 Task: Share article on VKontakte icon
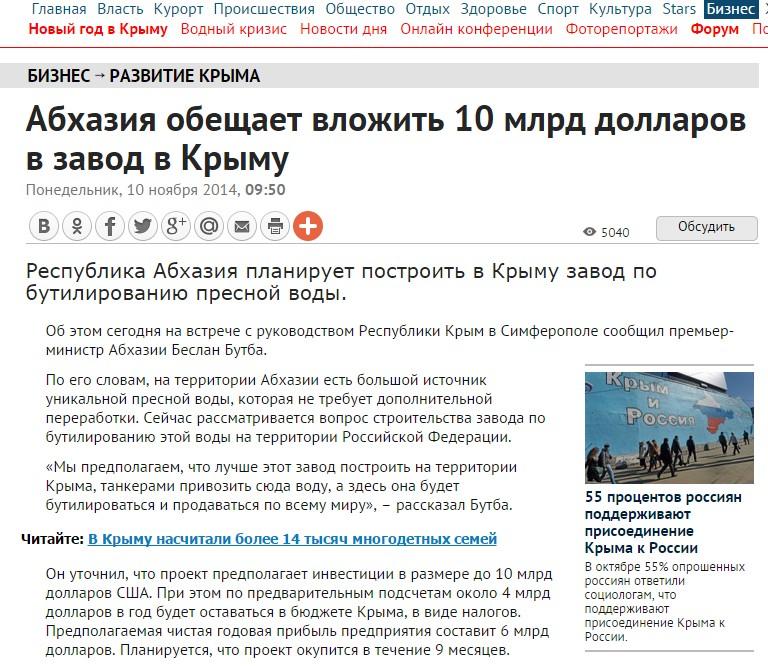click(x=44, y=226)
